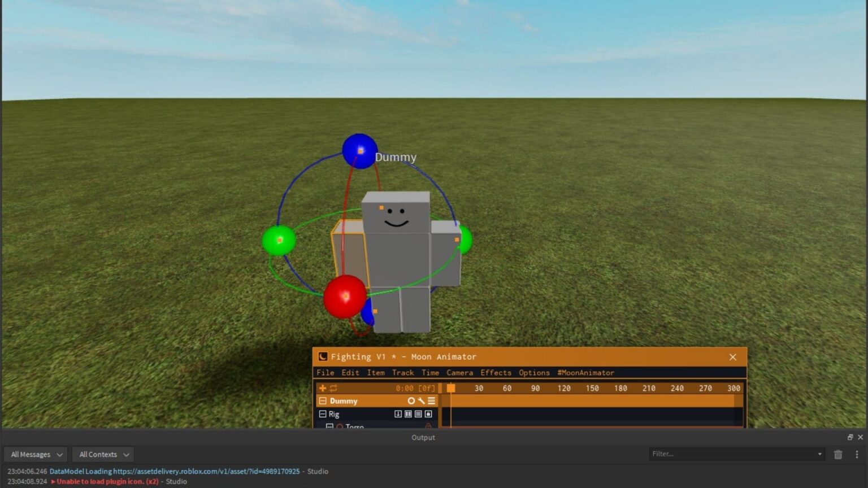This screenshot has height=488, width=868.
Task: Clear the Output log with the trash icon
Action: click(839, 454)
